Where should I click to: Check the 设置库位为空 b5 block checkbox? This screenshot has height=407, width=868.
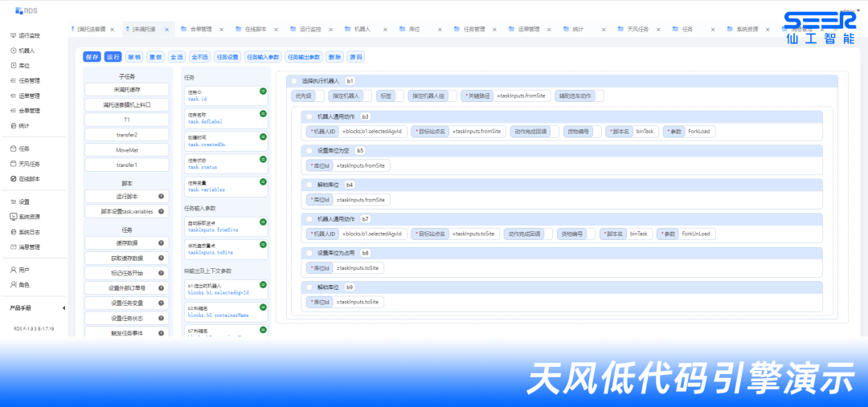(309, 150)
